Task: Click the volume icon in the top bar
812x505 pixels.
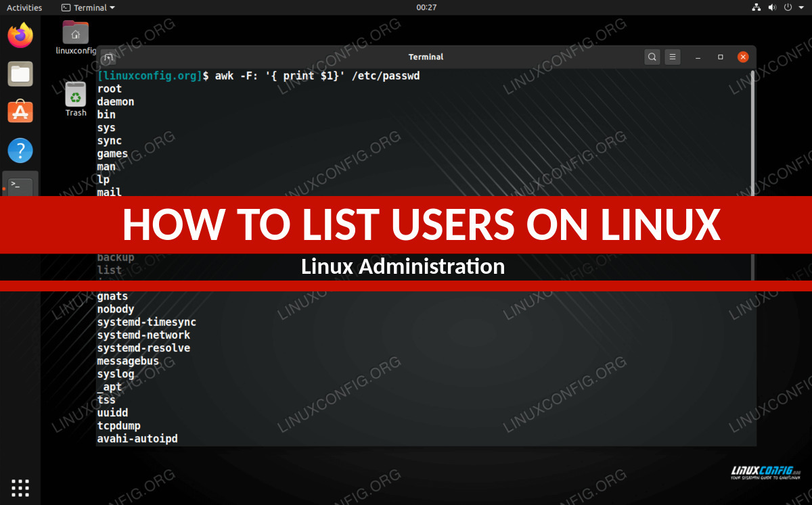Action: click(x=772, y=7)
